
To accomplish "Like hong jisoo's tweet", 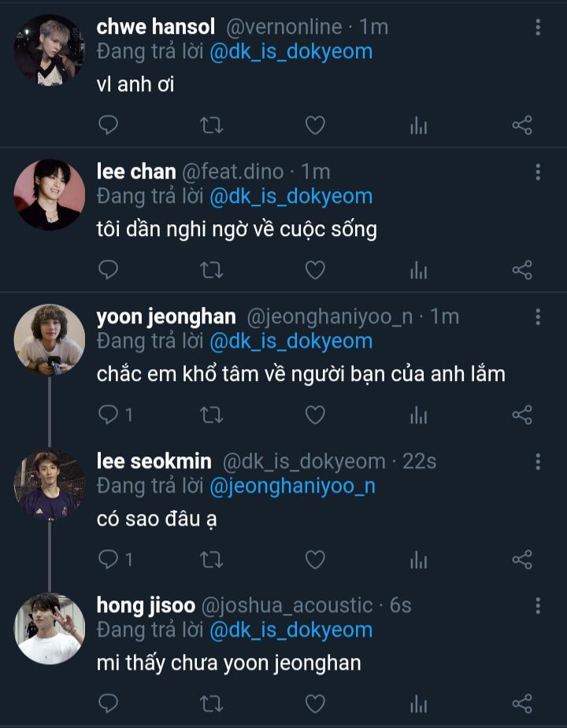I will [315, 704].
